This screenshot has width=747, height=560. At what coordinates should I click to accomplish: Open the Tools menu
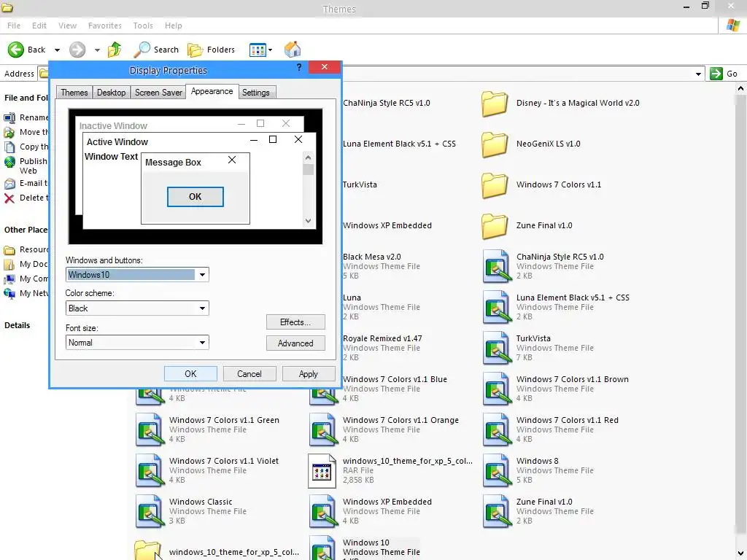click(143, 26)
